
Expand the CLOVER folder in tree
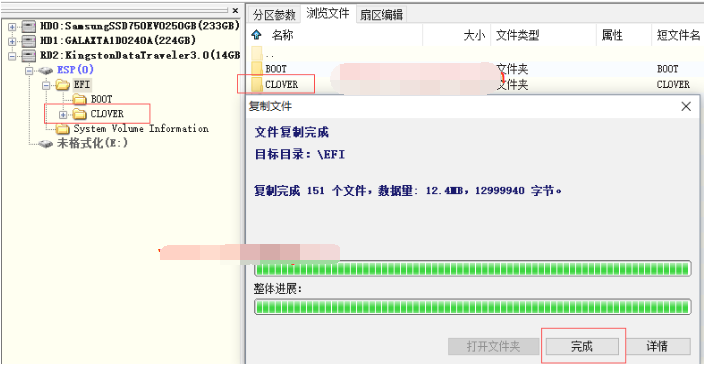[63, 115]
